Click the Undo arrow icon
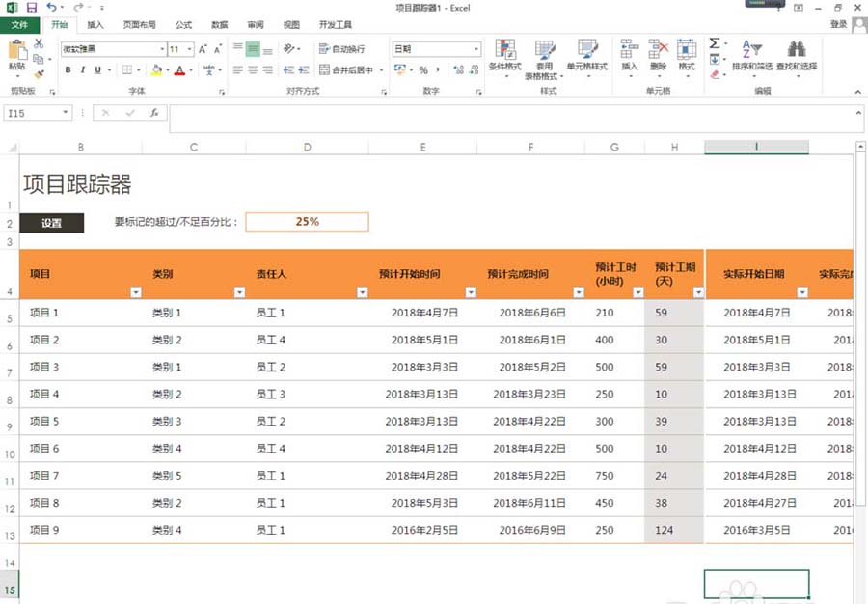868x604 pixels. 51,7
